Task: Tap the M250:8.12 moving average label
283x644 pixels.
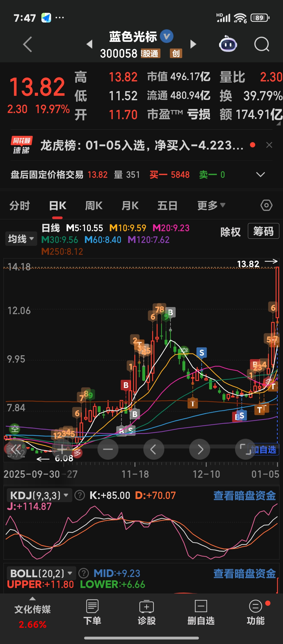Action: (62, 252)
